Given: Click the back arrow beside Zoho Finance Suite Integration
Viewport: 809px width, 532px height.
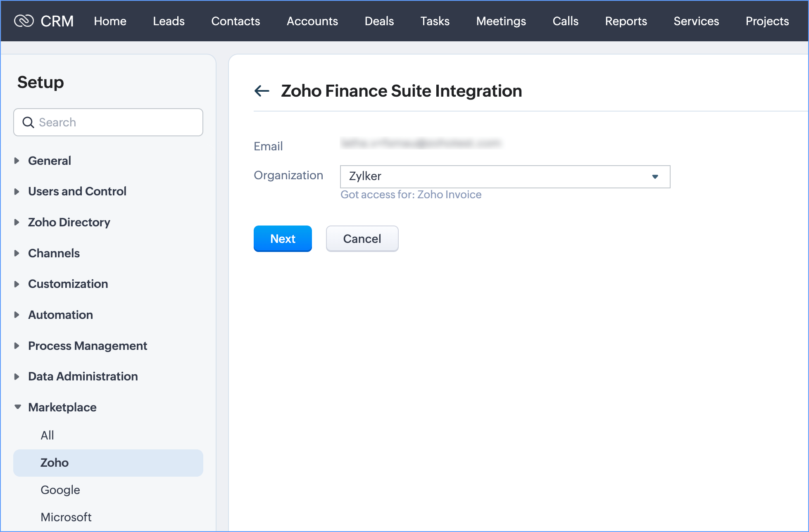Looking at the screenshot, I should 262,91.
